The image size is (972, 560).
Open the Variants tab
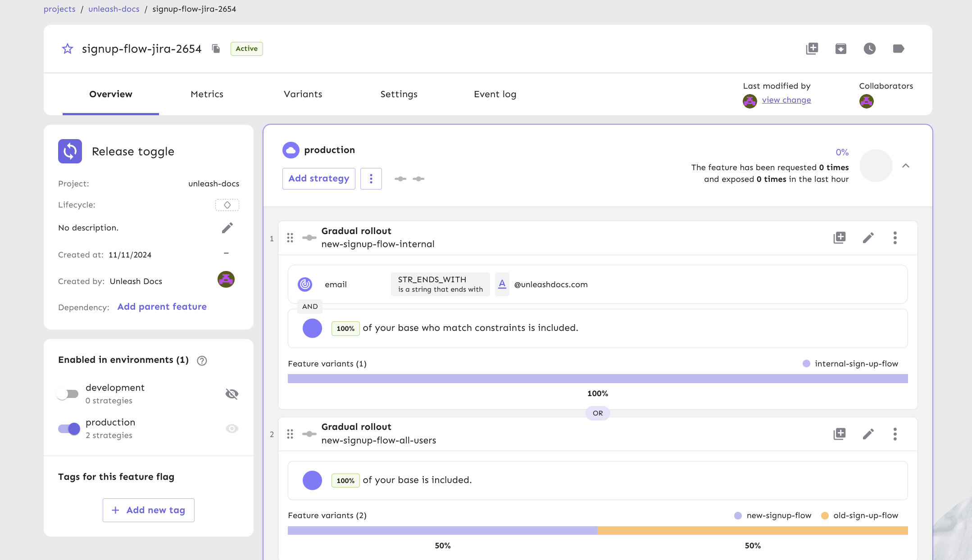point(303,94)
